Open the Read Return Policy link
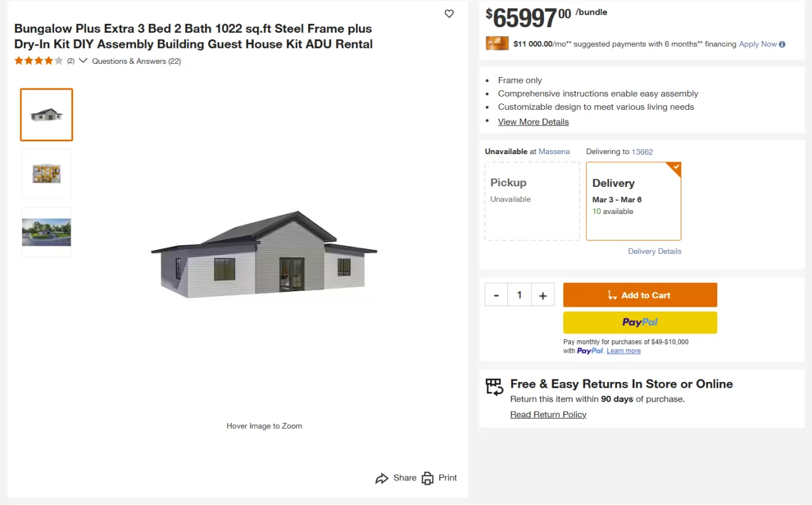 coord(548,415)
